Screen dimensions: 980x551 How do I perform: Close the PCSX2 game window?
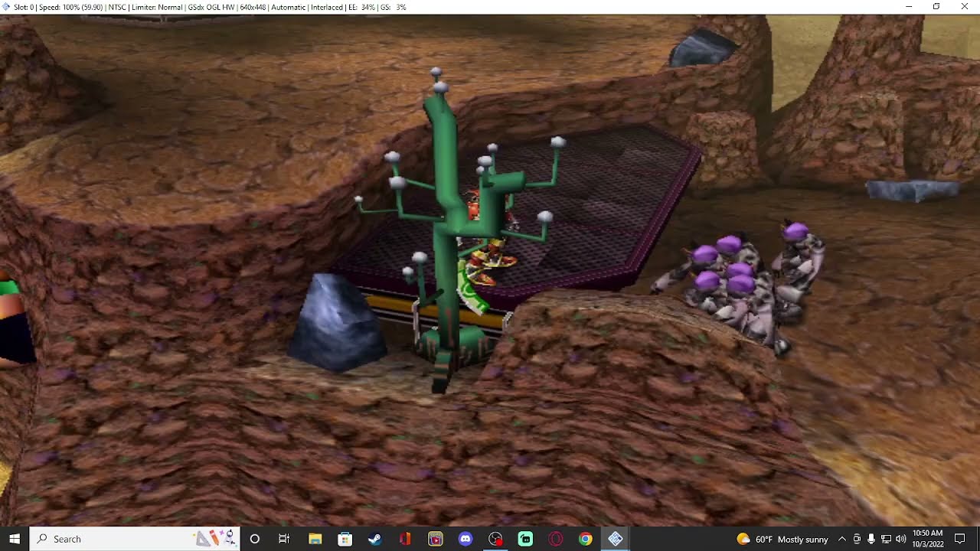965,7
